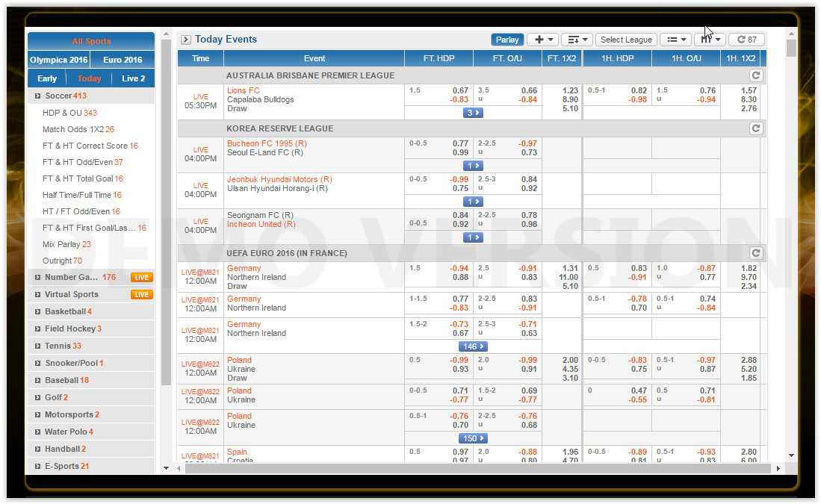Image resolution: width=821 pixels, height=504 pixels.
Task: Click the expand icon beside E-Sports 21
Action: [x=37, y=467]
